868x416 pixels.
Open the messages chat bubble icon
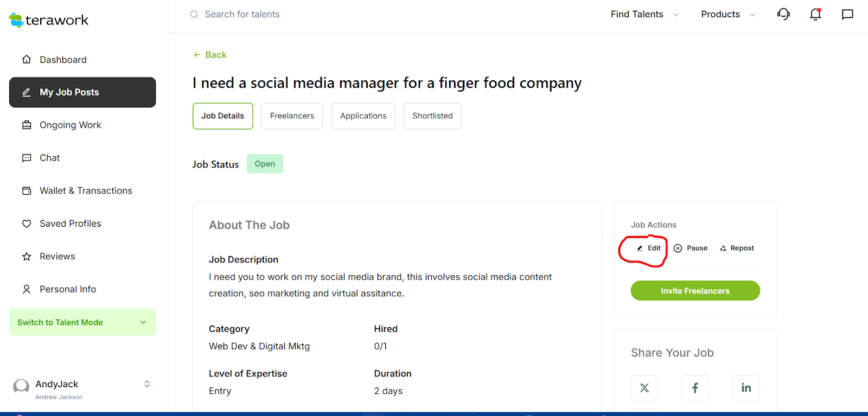click(x=847, y=14)
